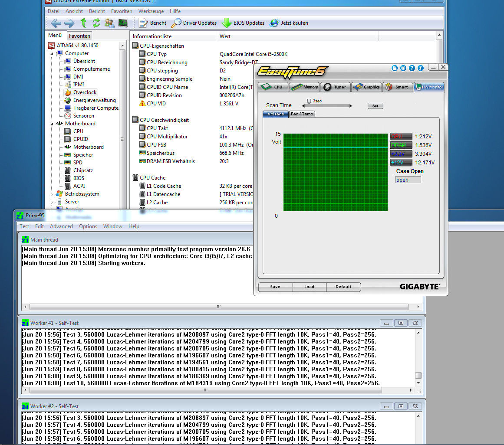This screenshot has width=504, height=445.
Task: Refresh AIDA64 with green refresh icon
Action: tap(96, 23)
